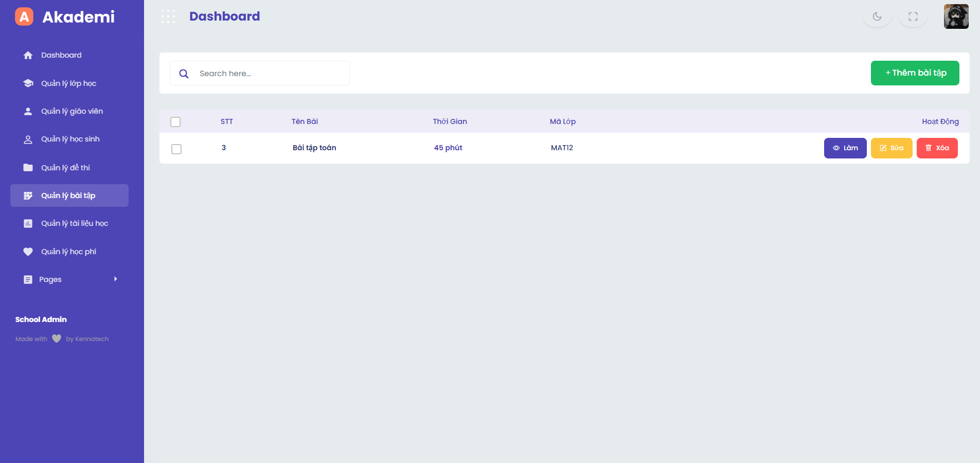This screenshot has width=980, height=463.
Task: Open the grid dots menu icon
Action: (168, 16)
